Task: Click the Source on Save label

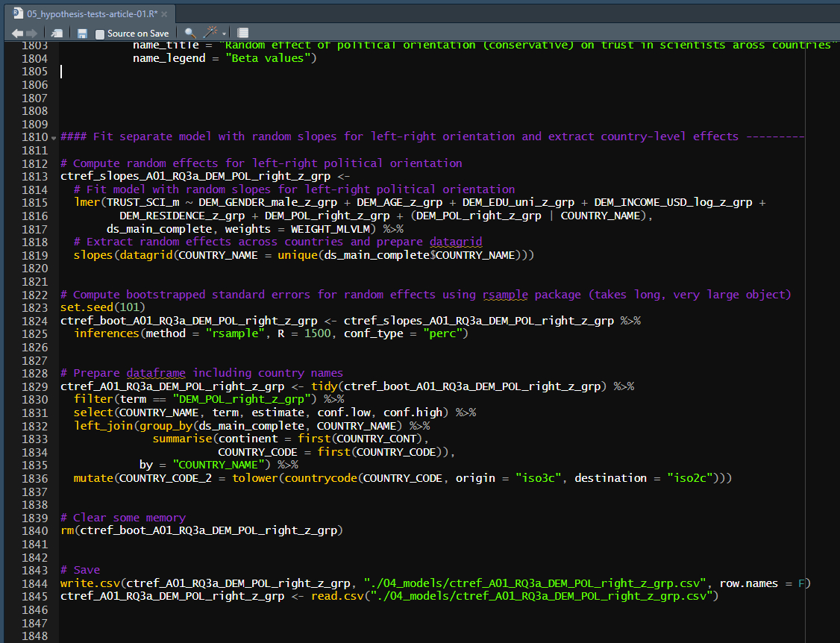Action: click(x=138, y=34)
